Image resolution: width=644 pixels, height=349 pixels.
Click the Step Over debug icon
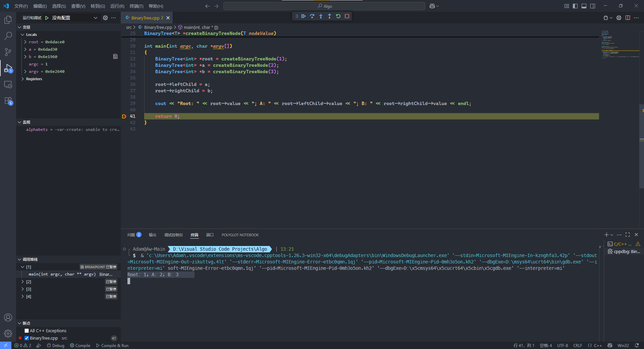(x=312, y=16)
